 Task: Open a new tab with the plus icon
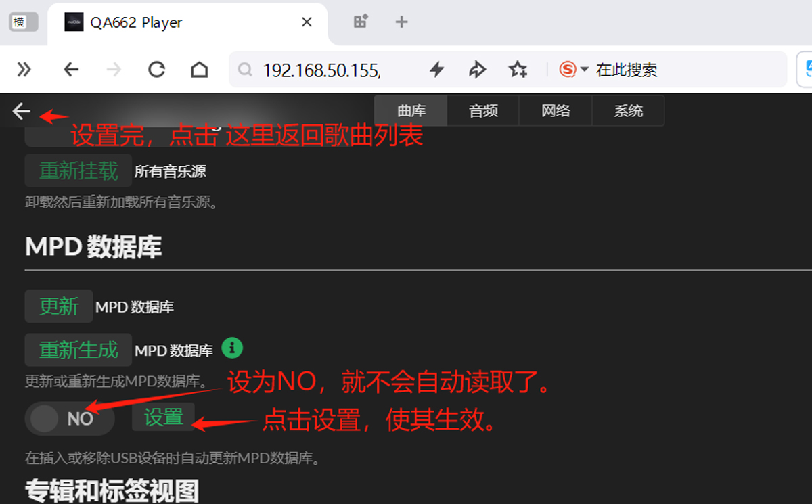[401, 22]
